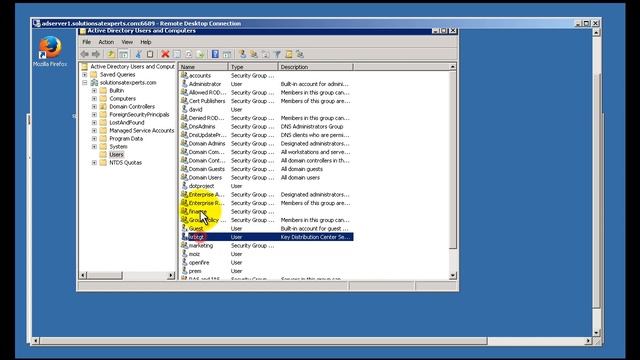This screenshot has width=640, height=360.
Task: Expand the Managed Service Accounts node
Action: click(x=94, y=131)
